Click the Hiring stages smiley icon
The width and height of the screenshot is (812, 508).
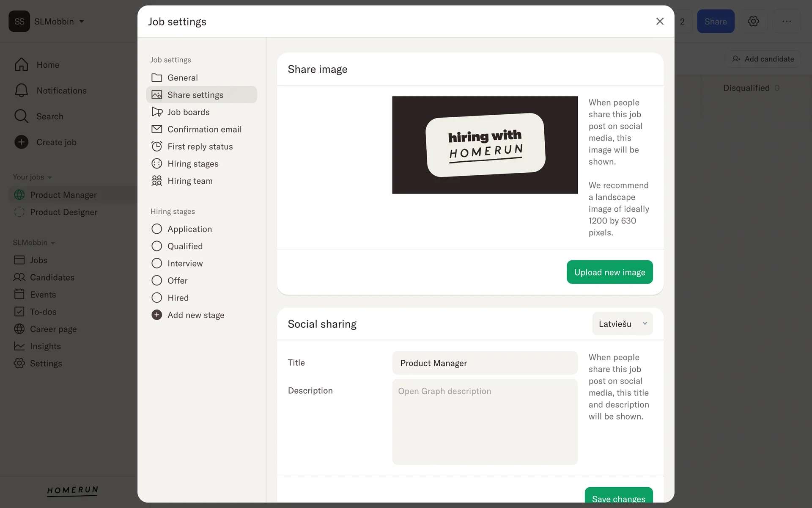pos(157,163)
